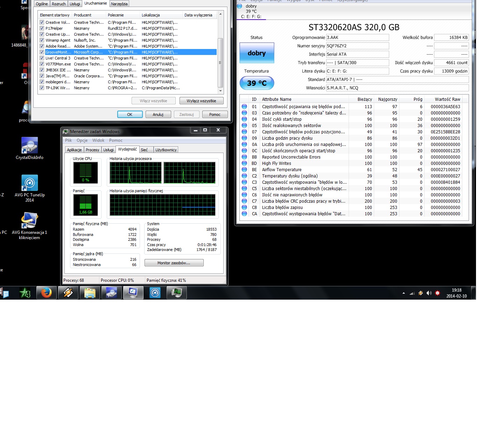
Task: Click the Task Manager title bar icon
Action: point(65,131)
